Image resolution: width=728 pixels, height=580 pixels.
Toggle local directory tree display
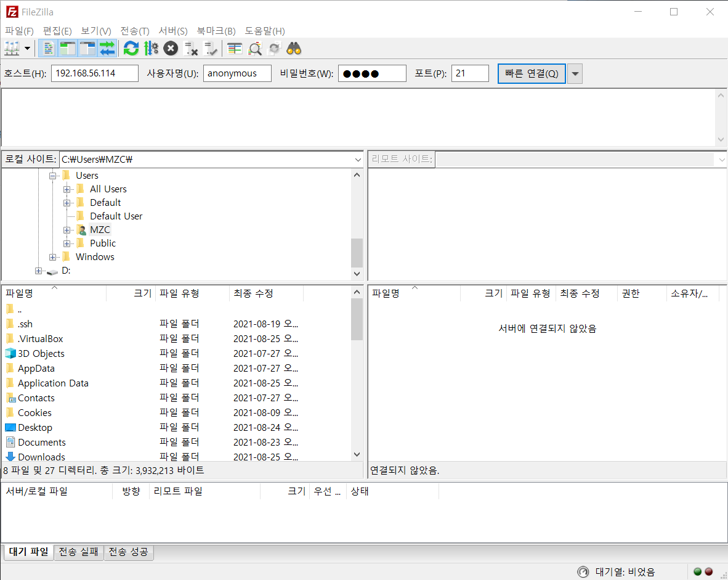coord(67,48)
